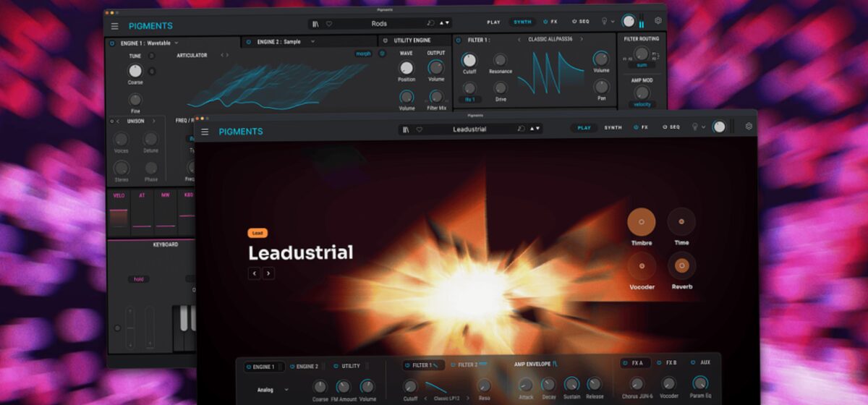Toggle the FX B power button
The image size is (868, 405).
click(660, 362)
